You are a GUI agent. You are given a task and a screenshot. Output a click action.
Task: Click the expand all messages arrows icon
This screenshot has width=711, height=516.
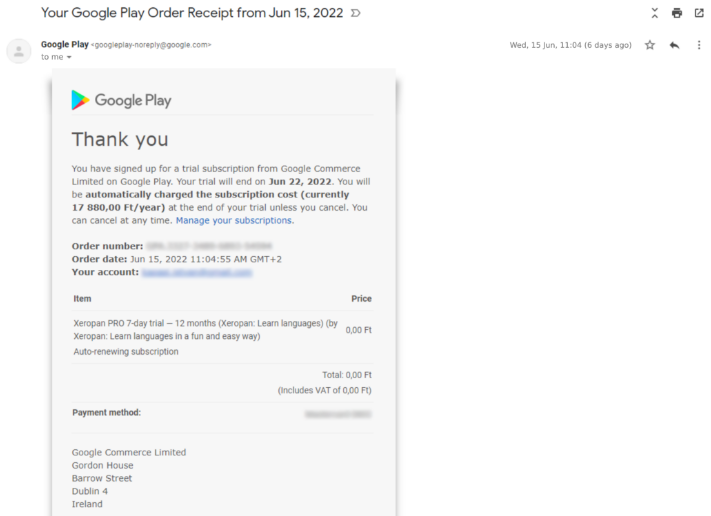click(655, 13)
